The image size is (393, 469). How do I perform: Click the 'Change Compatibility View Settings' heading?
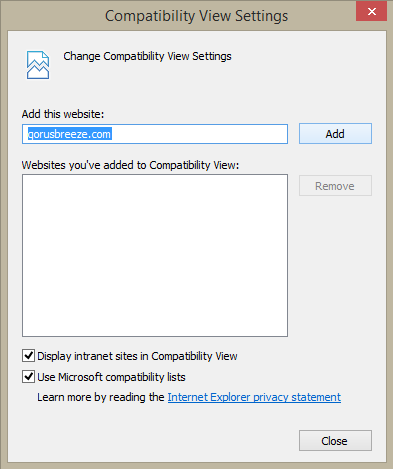tap(147, 56)
